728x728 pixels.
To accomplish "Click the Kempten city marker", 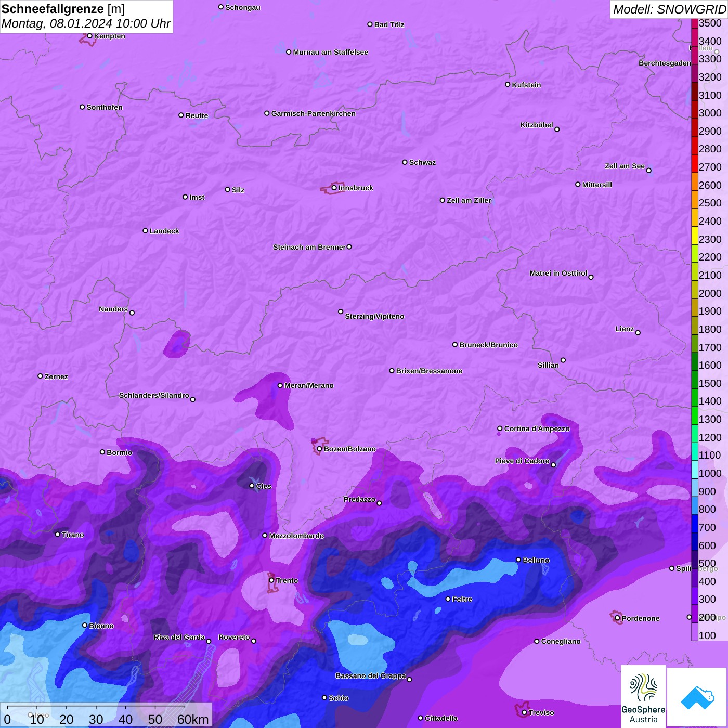I will click(x=89, y=36).
